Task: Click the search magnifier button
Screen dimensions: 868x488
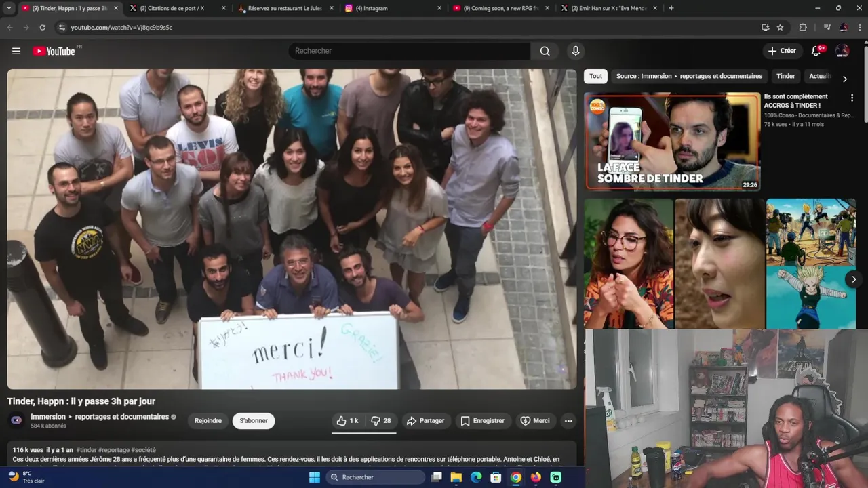Action: pos(545,51)
